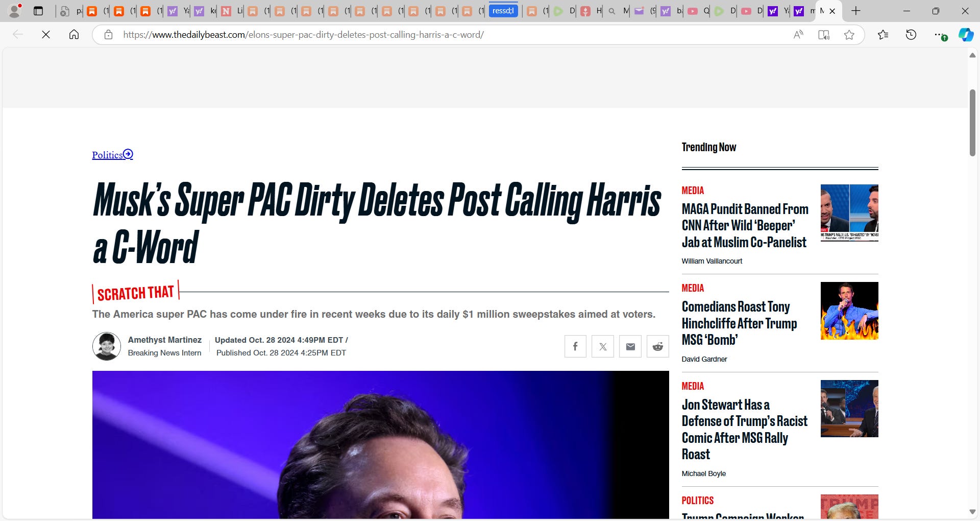Click the article headline about Musk's Super PAC
The height and width of the screenshot is (521, 980).
377,223
